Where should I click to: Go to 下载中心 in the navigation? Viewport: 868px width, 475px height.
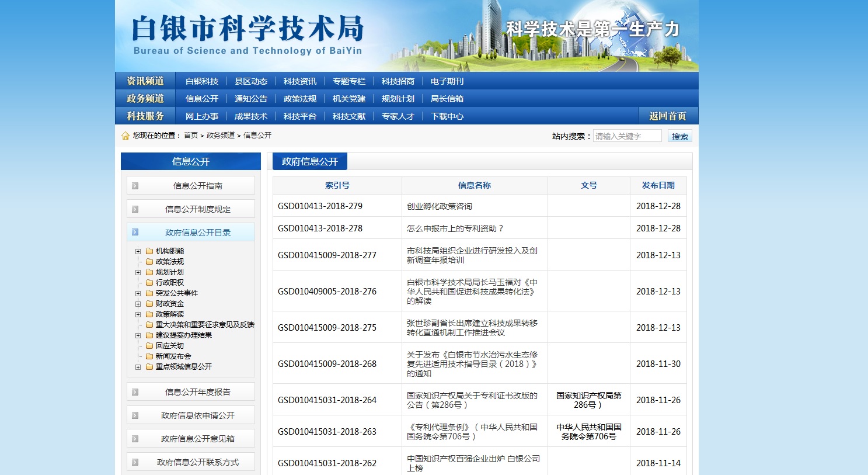(447, 116)
